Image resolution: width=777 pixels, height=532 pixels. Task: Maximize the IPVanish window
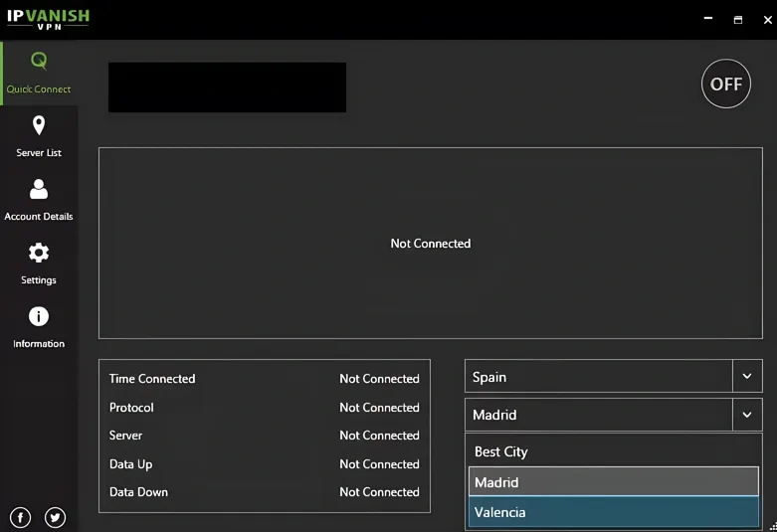click(x=738, y=20)
